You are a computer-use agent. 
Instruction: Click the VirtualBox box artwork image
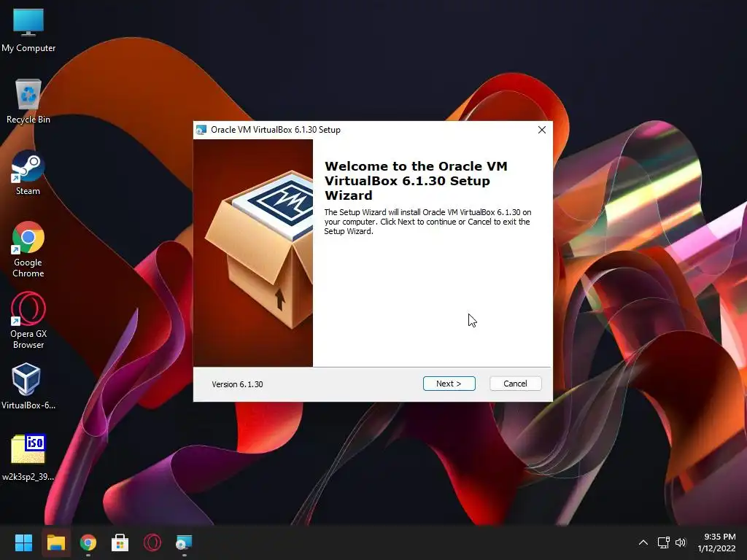pyautogui.click(x=253, y=253)
